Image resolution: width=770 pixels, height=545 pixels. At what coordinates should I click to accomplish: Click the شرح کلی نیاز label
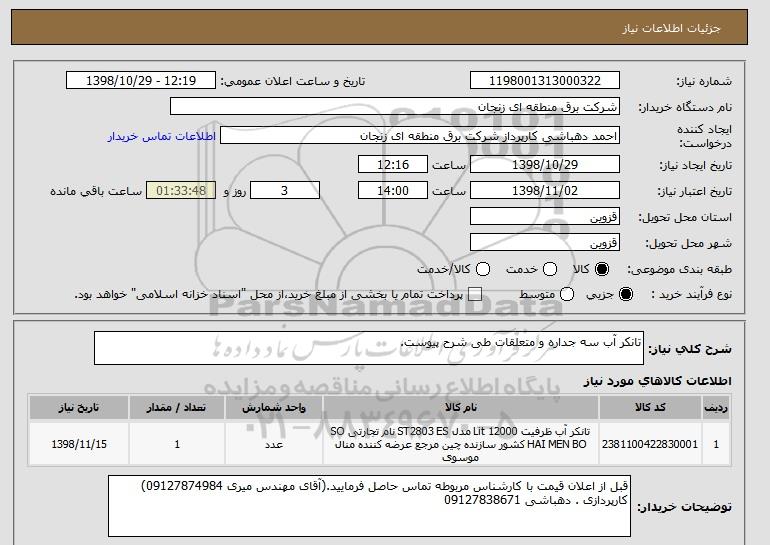[x=690, y=349]
